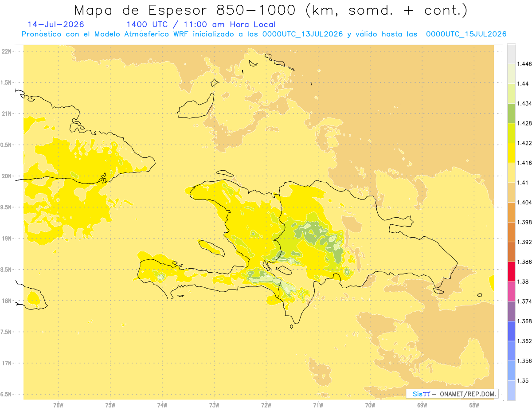This screenshot has height=411, width=532.
Task: Click the colorbar label '1.446'
Action: click(524, 64)
